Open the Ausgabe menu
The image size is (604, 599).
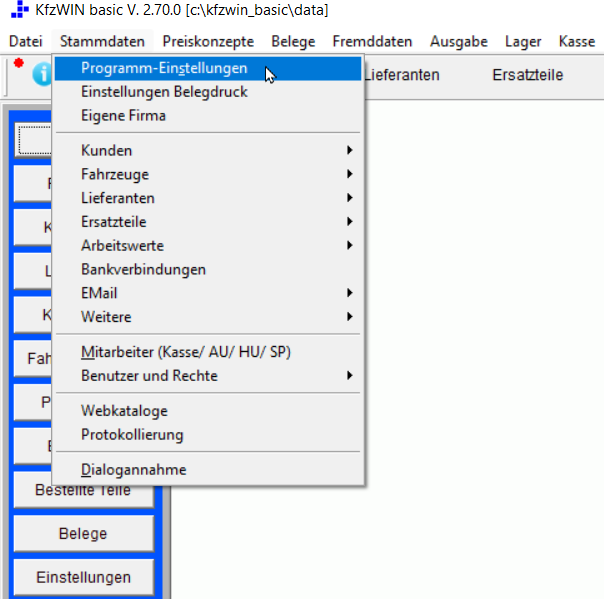pyautogui.click(x=458, y=41)
